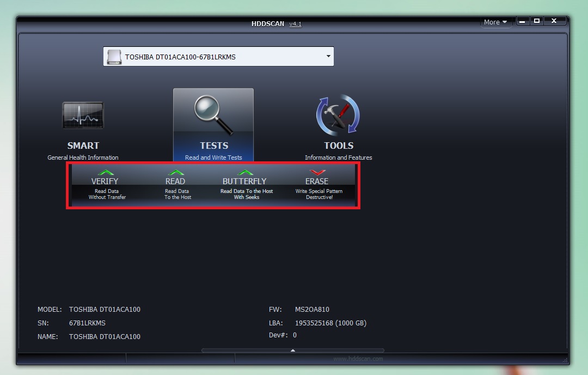Click the TOOLS label text

point(339,146)
